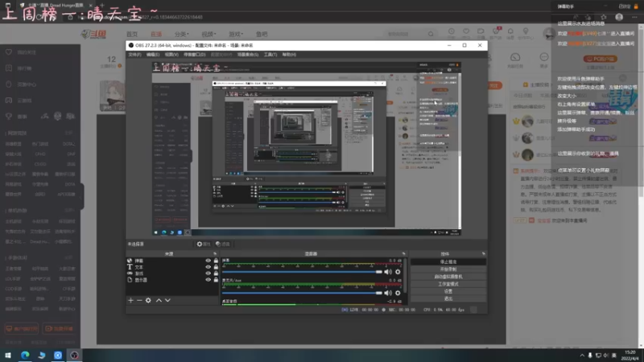Click 属性 gear button above sources
This screenshot has width=644, height=362.
click(204, 244)
